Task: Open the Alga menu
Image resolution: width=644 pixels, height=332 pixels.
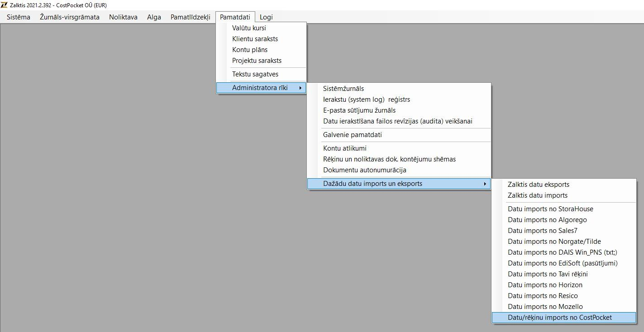Action: tap(154, 17)
